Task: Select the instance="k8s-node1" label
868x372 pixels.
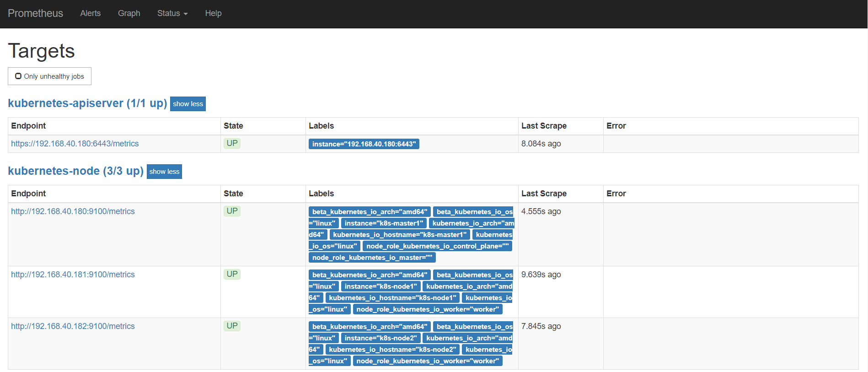Action: point(380,286)
